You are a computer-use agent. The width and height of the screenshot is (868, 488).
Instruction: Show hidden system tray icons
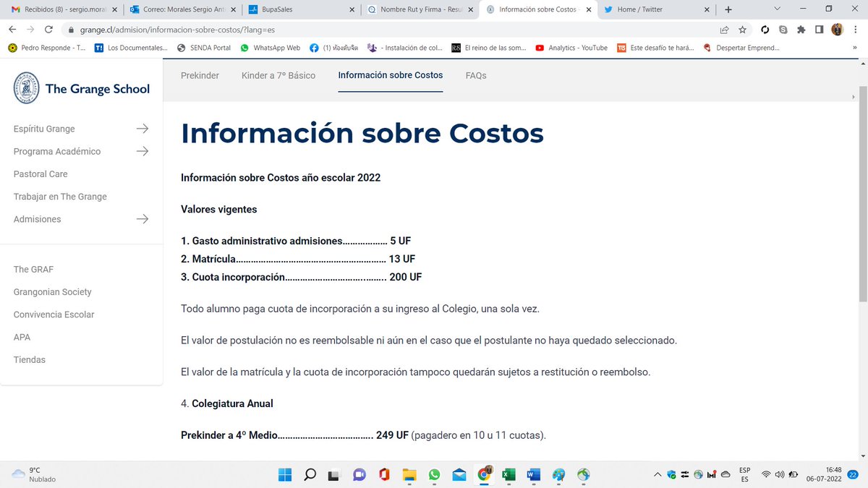tap(658, 474)
